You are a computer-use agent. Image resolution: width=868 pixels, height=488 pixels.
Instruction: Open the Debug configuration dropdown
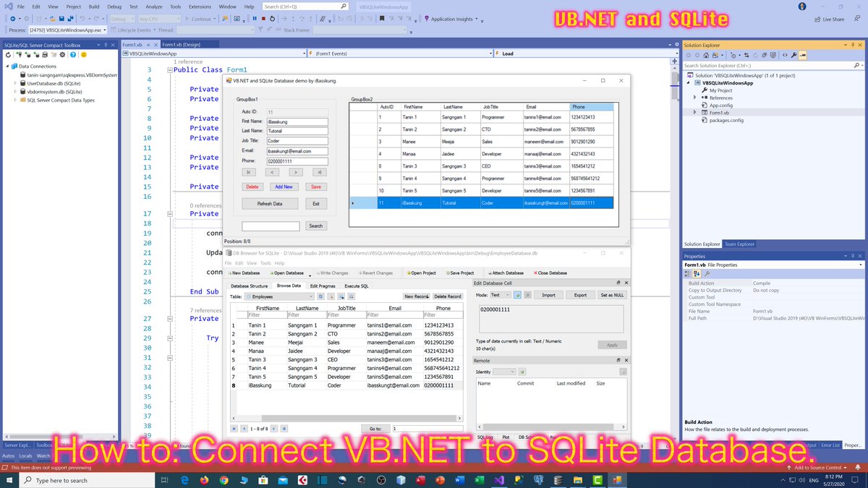click(123, 19)
